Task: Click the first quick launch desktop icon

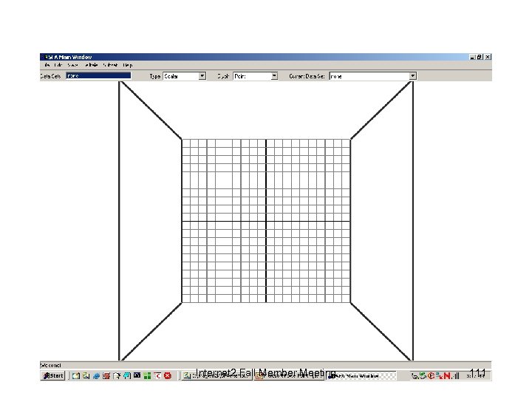Action: [75, 375]
